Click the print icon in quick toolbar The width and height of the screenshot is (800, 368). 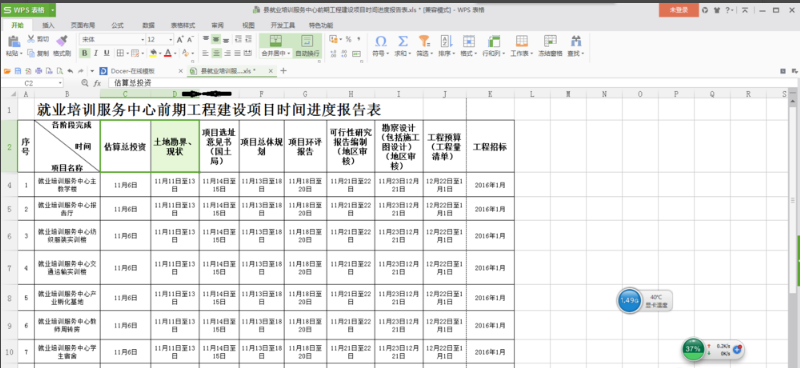39,71
